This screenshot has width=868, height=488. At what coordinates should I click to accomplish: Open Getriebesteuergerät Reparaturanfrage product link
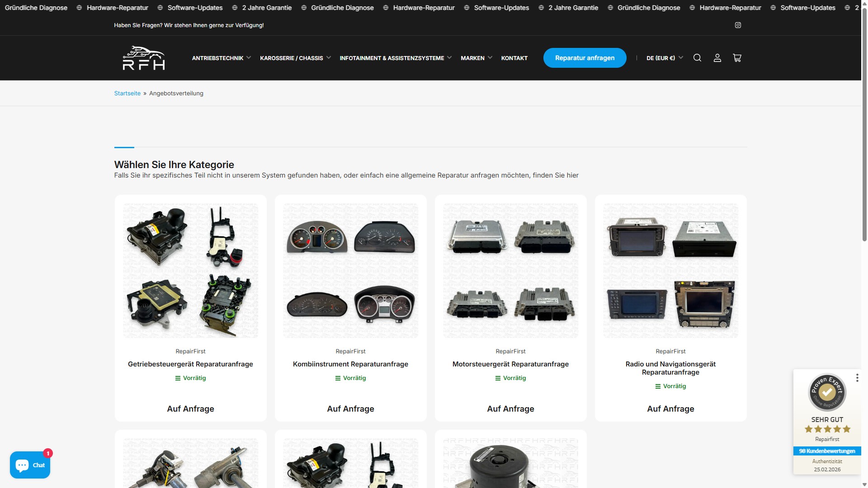[x=190, y=364]
